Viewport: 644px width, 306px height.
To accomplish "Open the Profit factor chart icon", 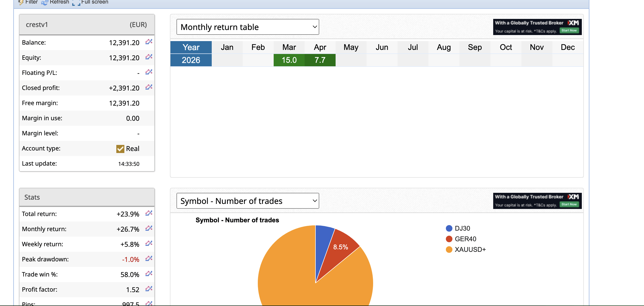I will click(149, 289).
